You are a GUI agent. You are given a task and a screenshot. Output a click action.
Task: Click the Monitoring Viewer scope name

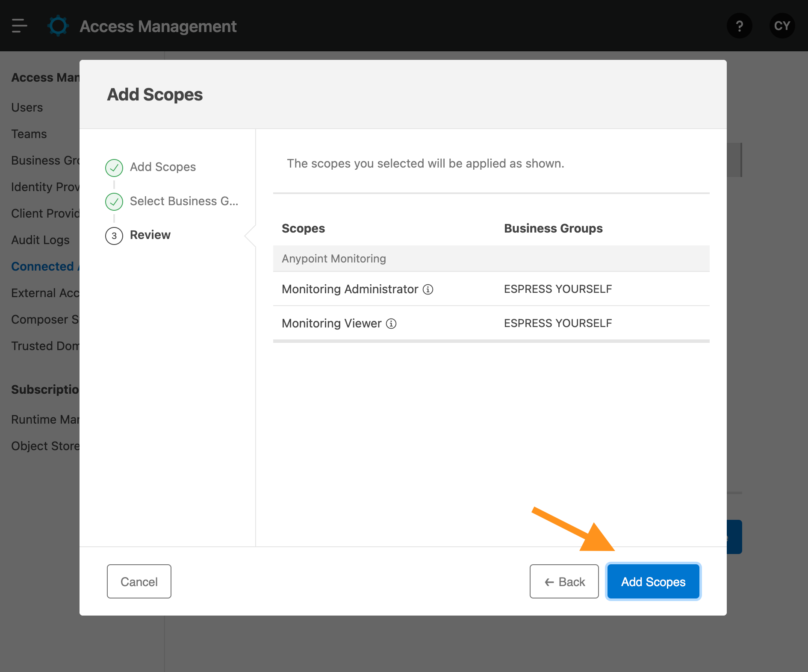click(x=331, y=323)
